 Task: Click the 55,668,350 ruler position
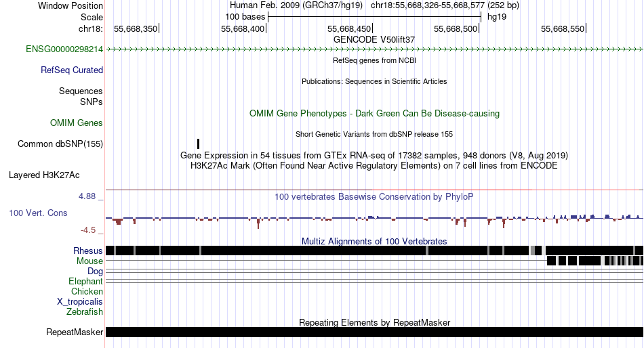[x=136, y=28]
